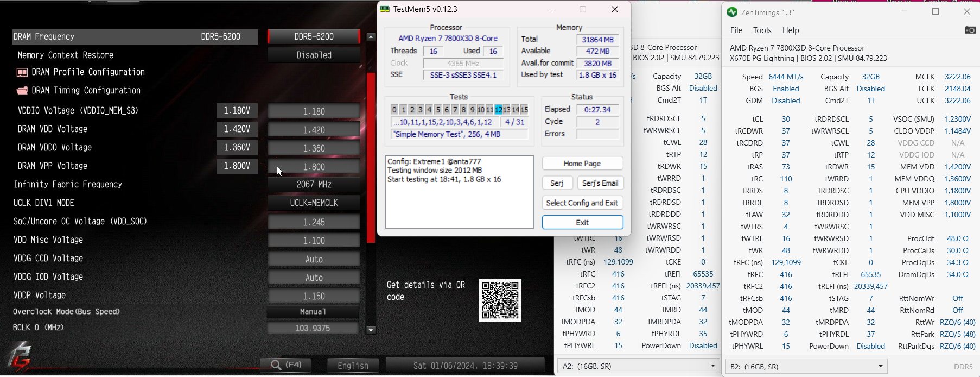Click the Total 31864 MB memory value
This screenshot has width=980, height=377.
[597, 40]
